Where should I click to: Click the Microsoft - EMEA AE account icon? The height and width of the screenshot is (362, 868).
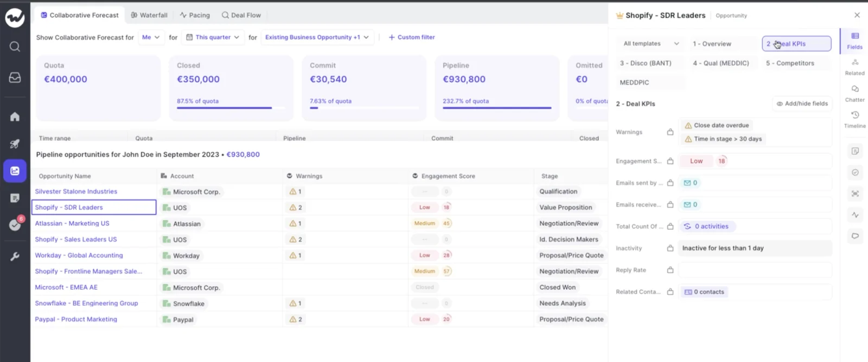[x=167, y=287]
